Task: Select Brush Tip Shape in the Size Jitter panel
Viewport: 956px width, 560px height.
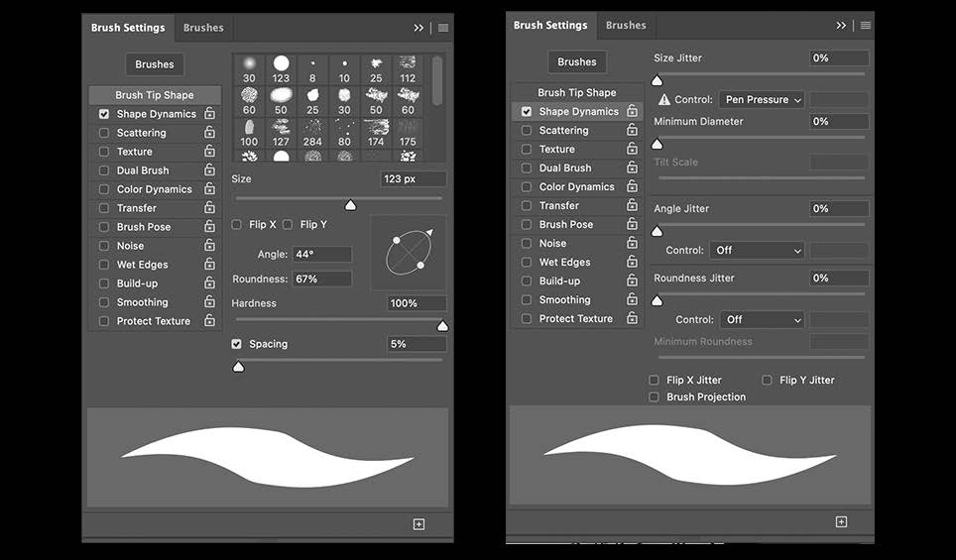Action: pyautogui.click(x=576, y=92)
